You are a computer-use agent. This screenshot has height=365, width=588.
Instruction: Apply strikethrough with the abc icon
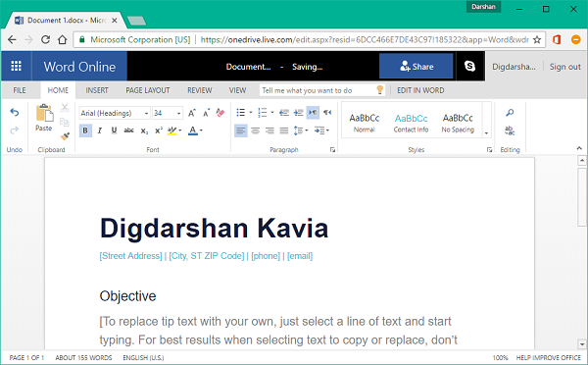coord(128,130)
